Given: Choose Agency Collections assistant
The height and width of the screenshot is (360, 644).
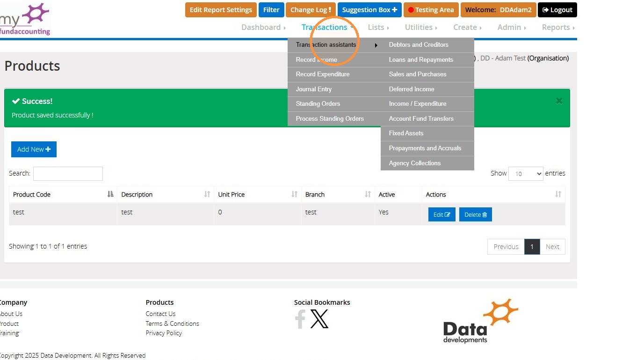Looking at the screenshot, I should [427, 163].
